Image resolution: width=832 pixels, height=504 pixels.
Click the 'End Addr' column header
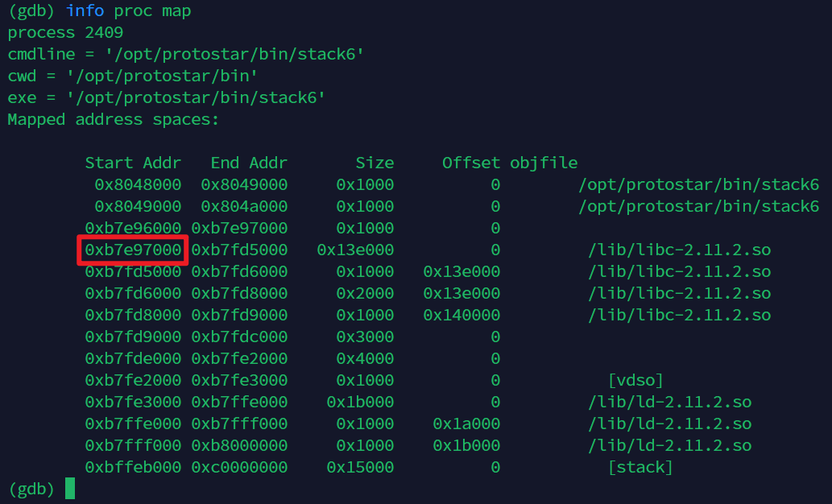[x=249, y=163]
